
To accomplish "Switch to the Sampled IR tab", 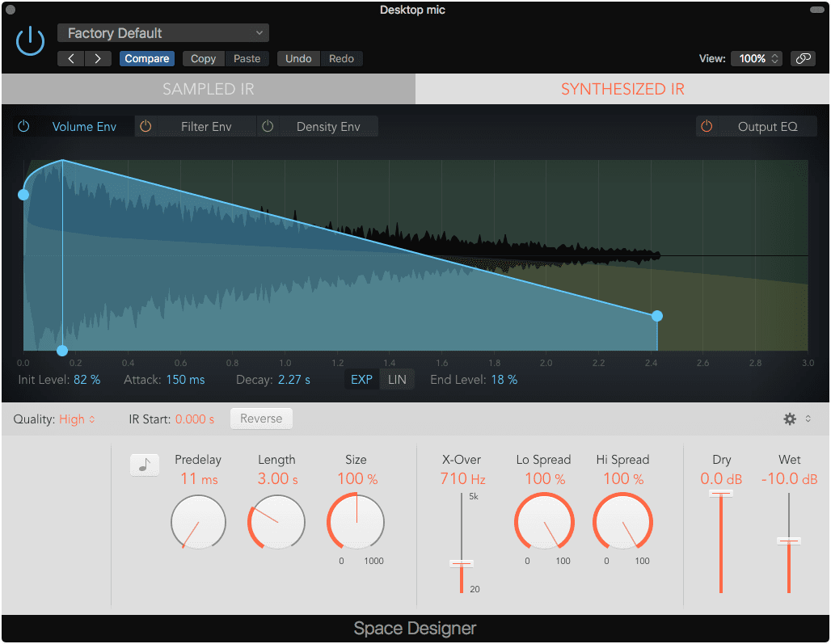I will tap(209, 89).
